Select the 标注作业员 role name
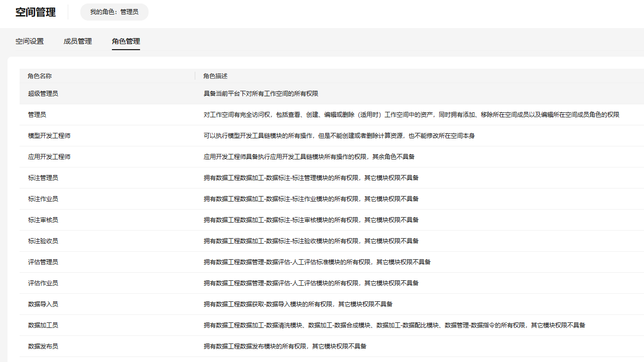Image resolution: width=644 pixels, height=362 pixels. pos(43,199)
